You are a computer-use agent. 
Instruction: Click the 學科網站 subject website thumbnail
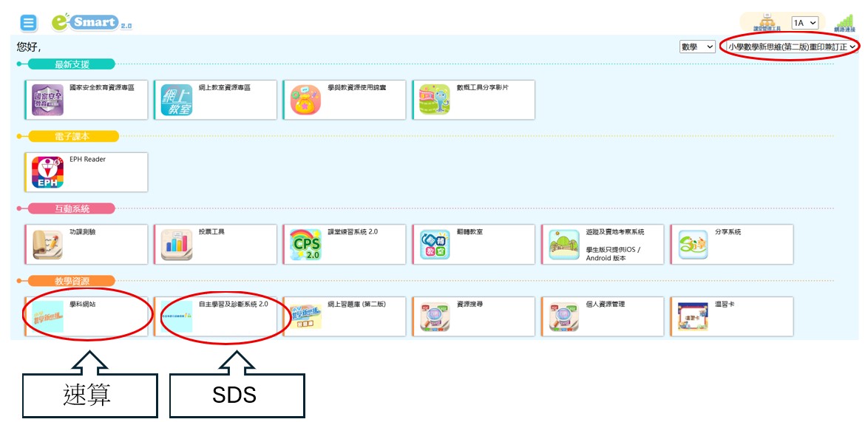[48, 317]
